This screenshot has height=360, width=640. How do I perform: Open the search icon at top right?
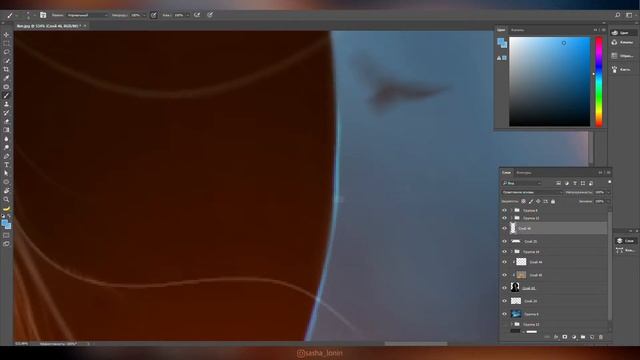618,15
